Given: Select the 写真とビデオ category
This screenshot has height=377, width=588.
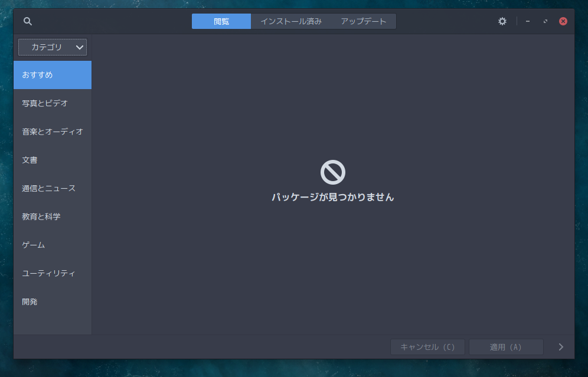Looking at the screenshot, I should 53,103.
